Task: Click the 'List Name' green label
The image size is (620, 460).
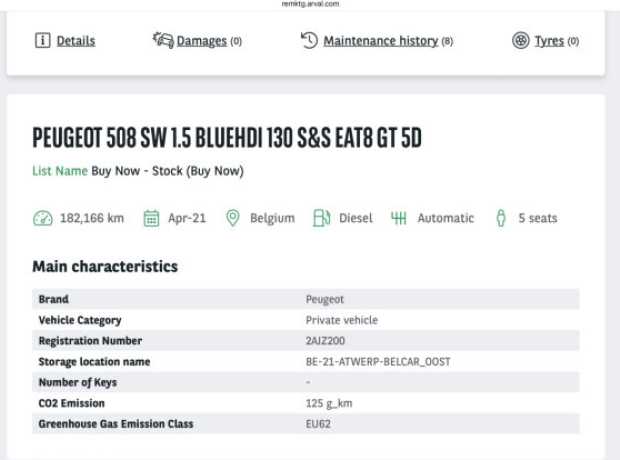Action: point(60,171)
